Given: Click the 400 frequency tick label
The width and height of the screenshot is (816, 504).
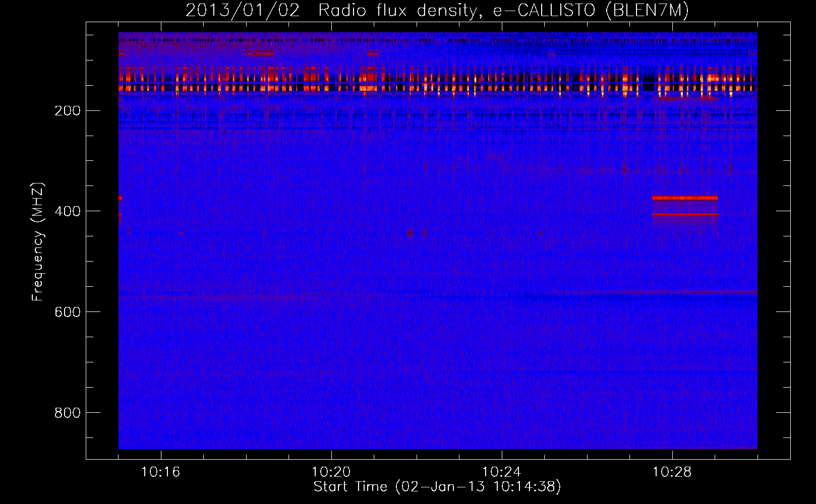Looking at the screenshot, I should tap(68, 211).
